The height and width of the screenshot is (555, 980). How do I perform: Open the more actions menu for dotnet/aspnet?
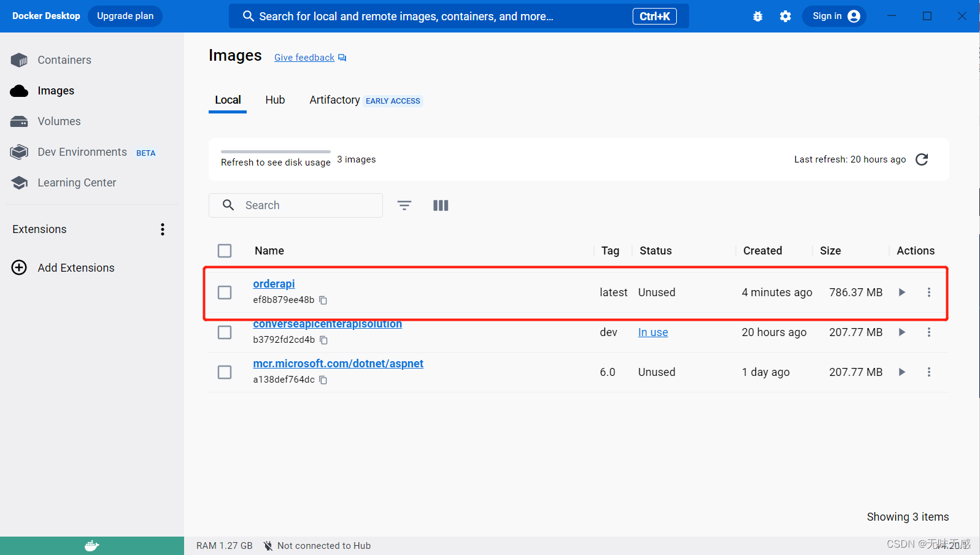929,372
